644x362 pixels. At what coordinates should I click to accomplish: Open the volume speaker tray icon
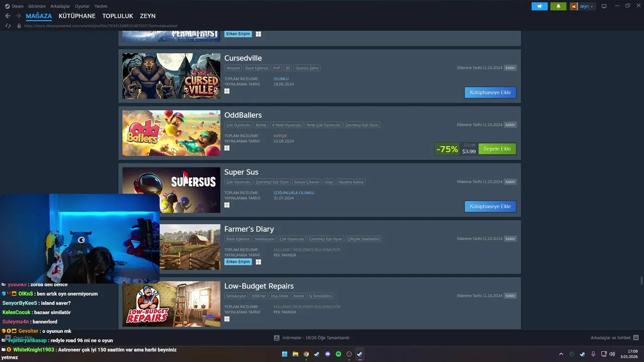point(612,354)
